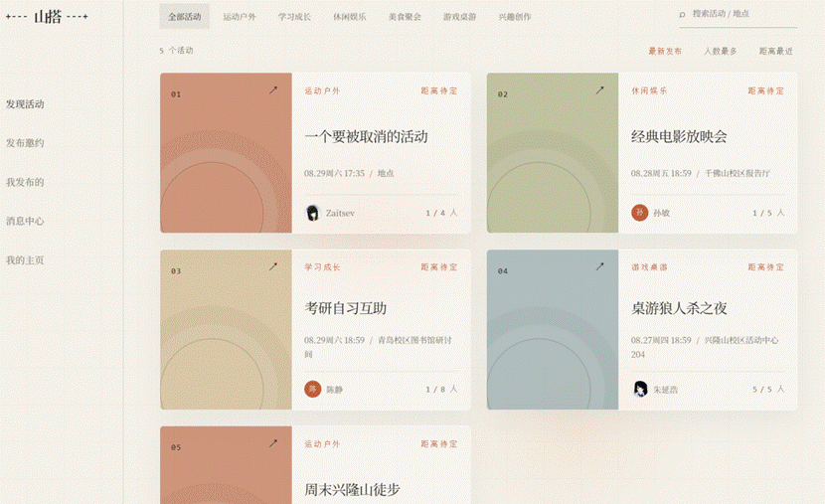This screenshot has width=825, height=504.
Task: Open the orange thumbnail of card 01
Action: point(226,152)
